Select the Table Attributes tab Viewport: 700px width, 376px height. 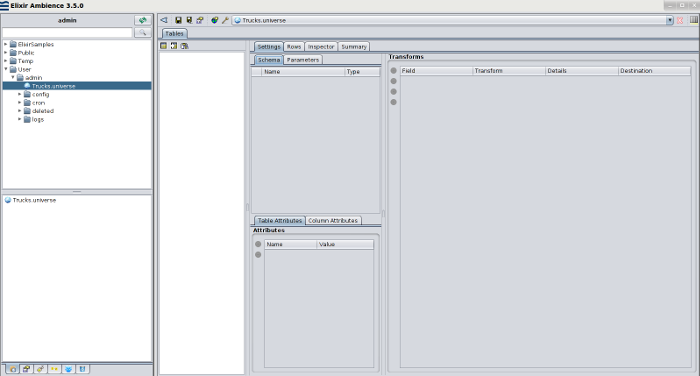coord(280,221)
